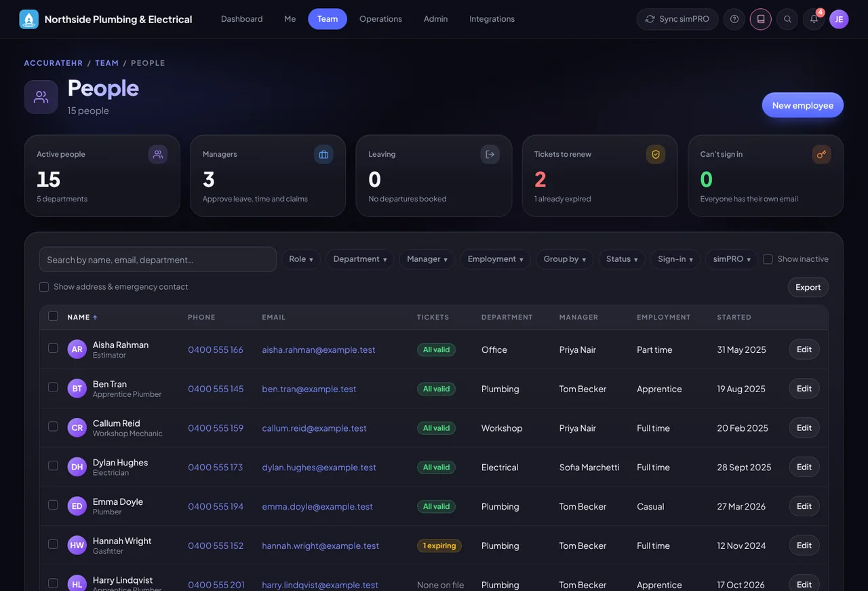Open the Manager filter dropdown

[427, 259]
